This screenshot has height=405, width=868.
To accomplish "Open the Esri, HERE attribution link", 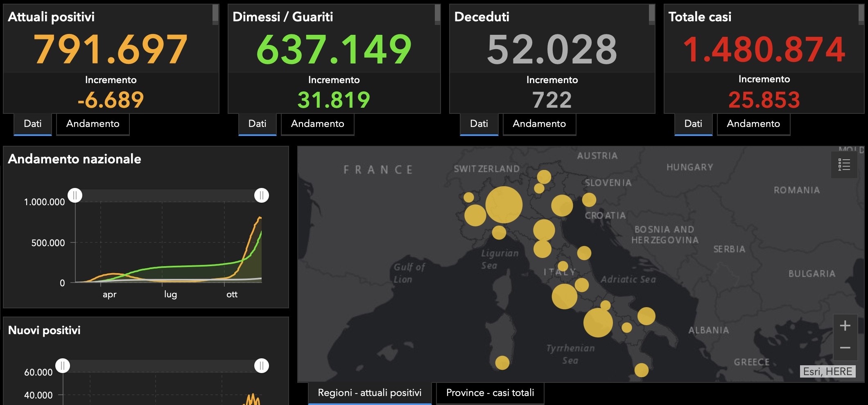I will pyautogui.click(x=827, y=371).
